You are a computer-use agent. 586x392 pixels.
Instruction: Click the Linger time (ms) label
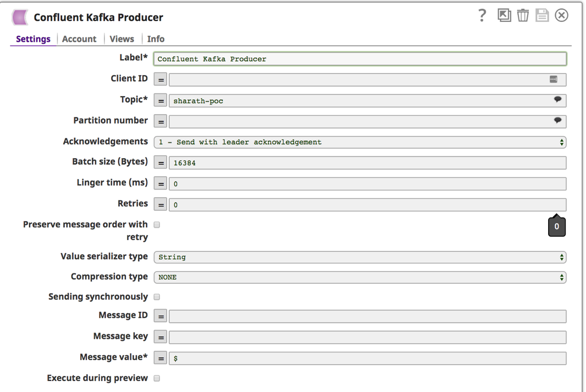[112, 183]
